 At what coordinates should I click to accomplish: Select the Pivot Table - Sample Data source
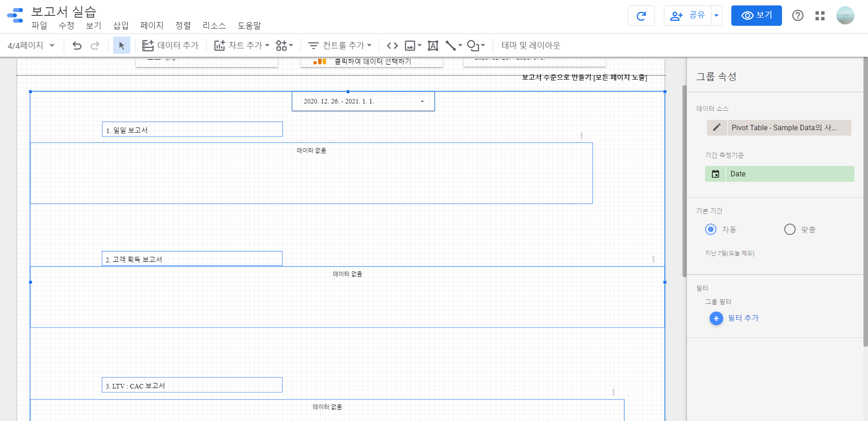(x=789, y=128)
